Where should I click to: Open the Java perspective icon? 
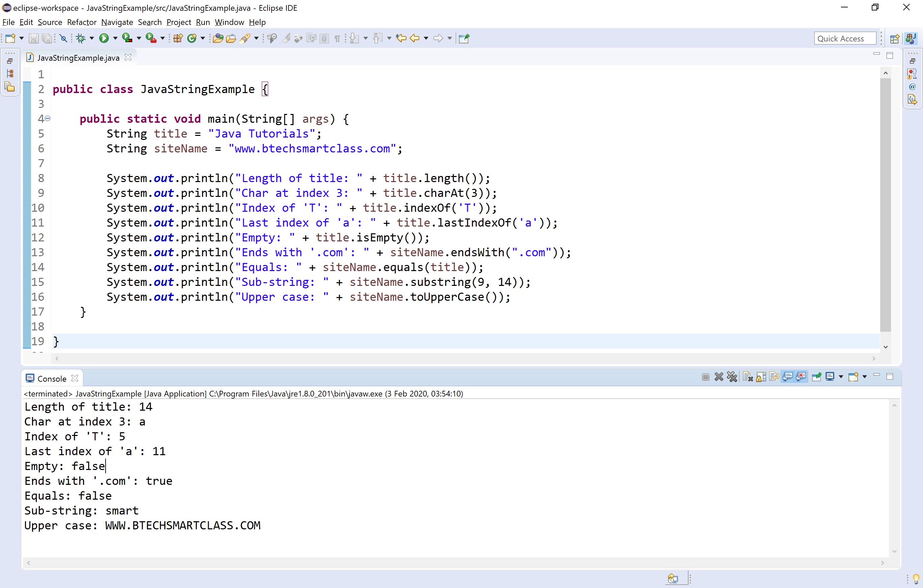click(x=911, y=38)
